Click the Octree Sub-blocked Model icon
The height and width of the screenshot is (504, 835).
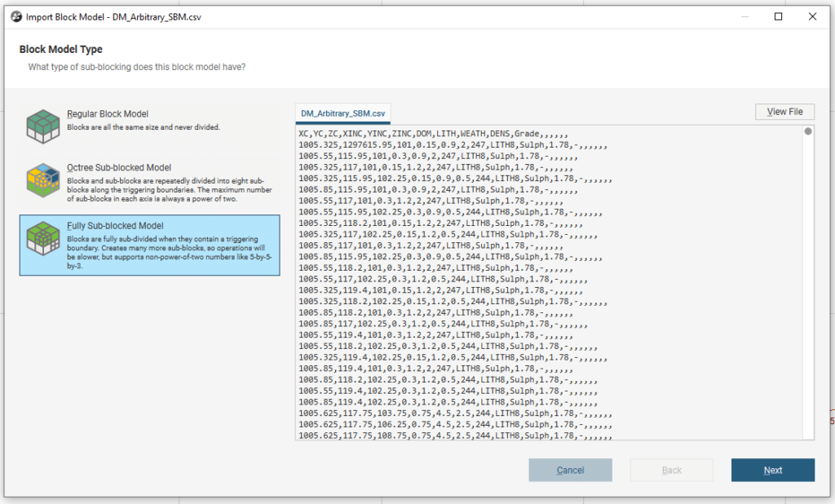click(43, 181)
